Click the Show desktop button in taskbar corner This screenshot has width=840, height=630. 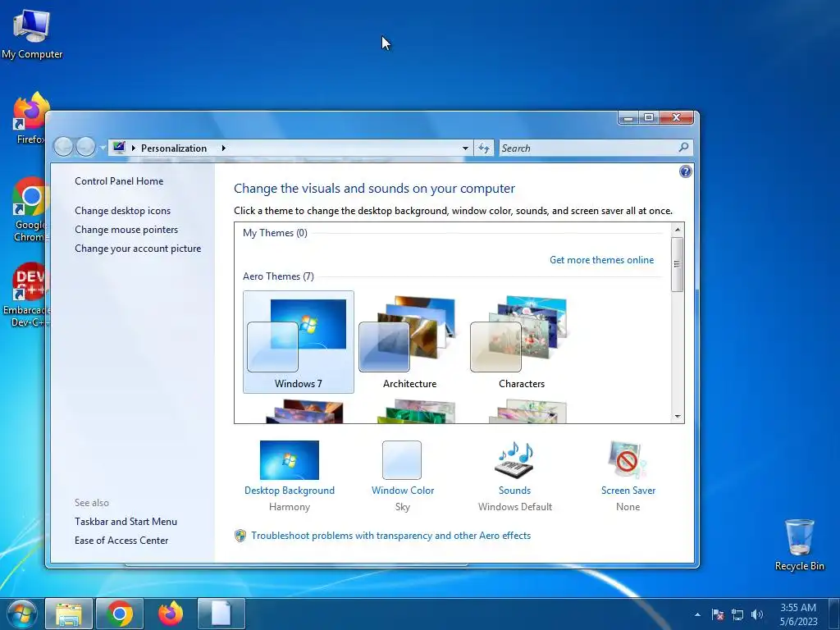(834, 614)
